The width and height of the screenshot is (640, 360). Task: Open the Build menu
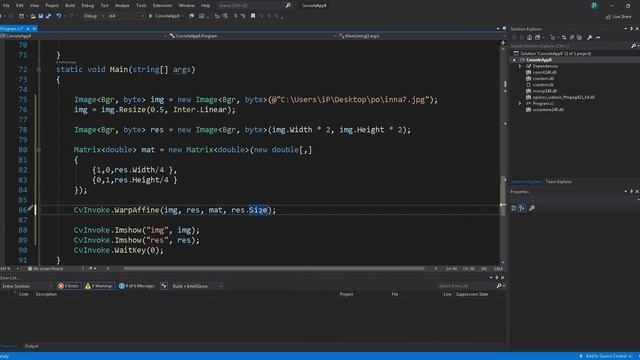(70, 5)
